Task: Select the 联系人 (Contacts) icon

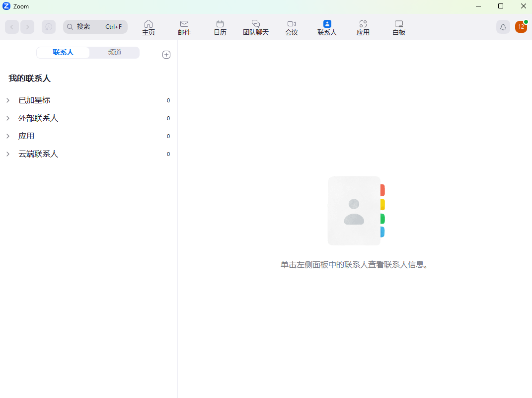Action: tap(327, 27)
